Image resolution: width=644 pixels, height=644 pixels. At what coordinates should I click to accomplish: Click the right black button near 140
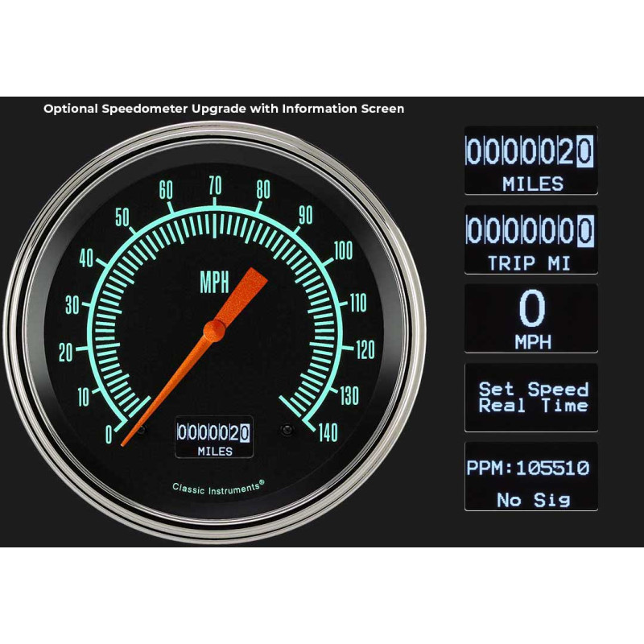click(x=287, y=430)
